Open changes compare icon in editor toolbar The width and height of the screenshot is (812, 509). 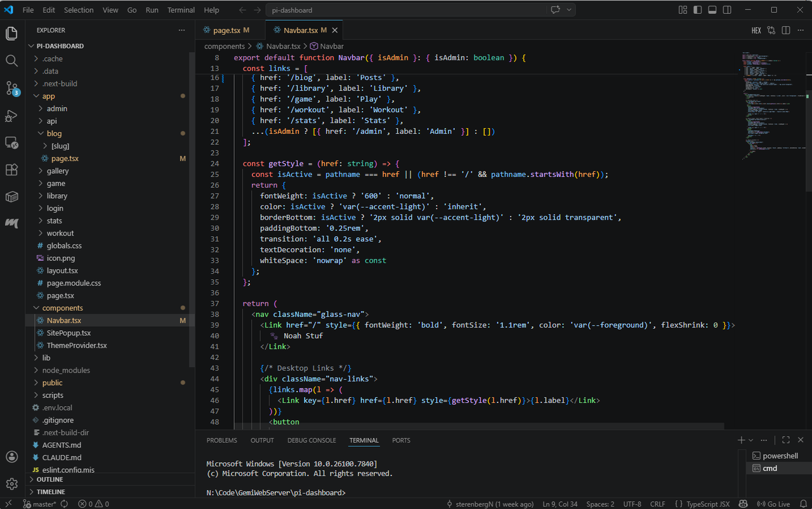(x=771, y=30)
